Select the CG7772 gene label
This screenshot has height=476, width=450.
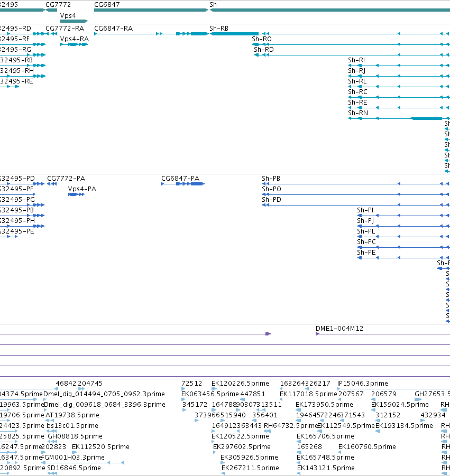tap(58, 5)
